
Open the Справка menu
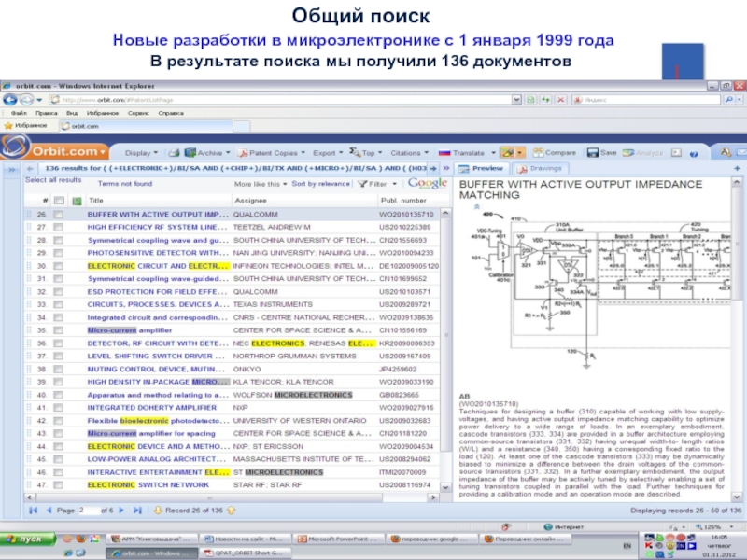[171, 113]
